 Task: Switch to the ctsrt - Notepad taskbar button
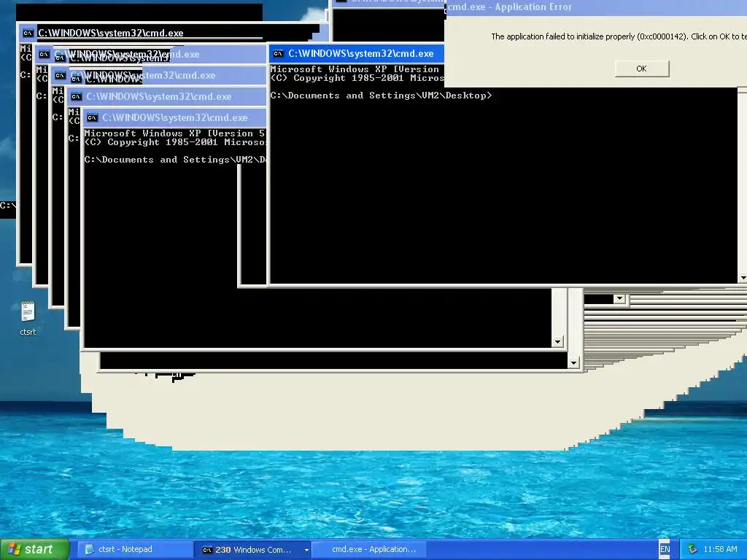135,549
